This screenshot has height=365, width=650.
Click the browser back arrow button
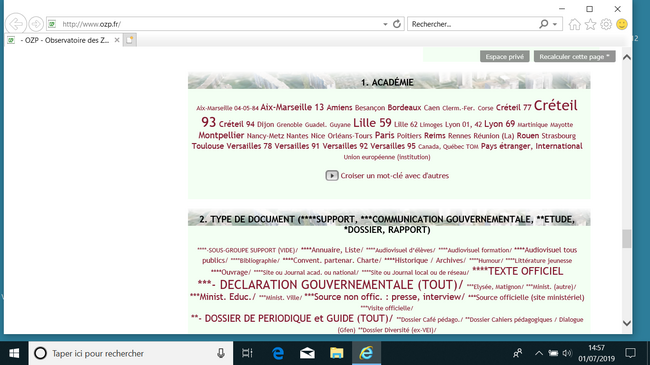16,24
